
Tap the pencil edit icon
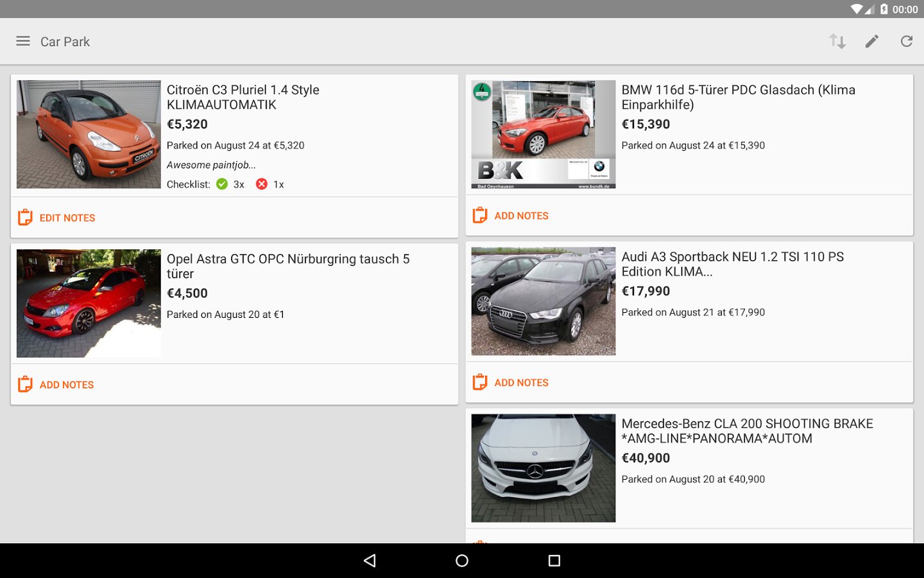point(871,41)
